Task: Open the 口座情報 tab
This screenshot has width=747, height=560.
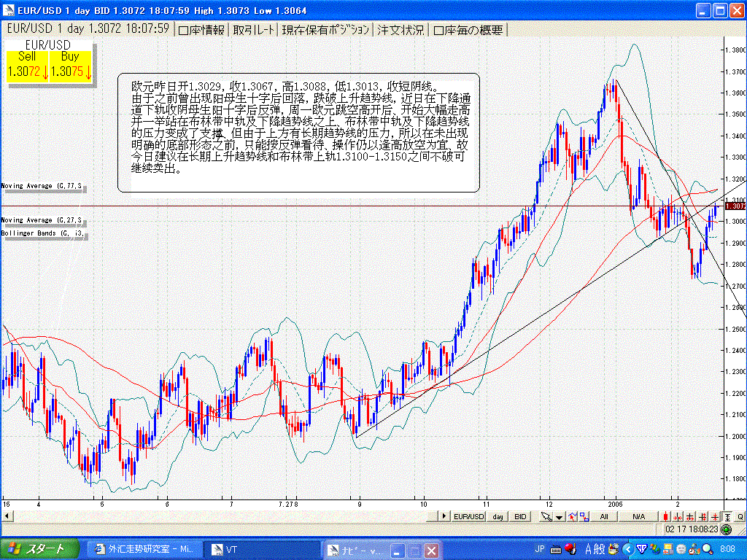Action: pos(202,30)
